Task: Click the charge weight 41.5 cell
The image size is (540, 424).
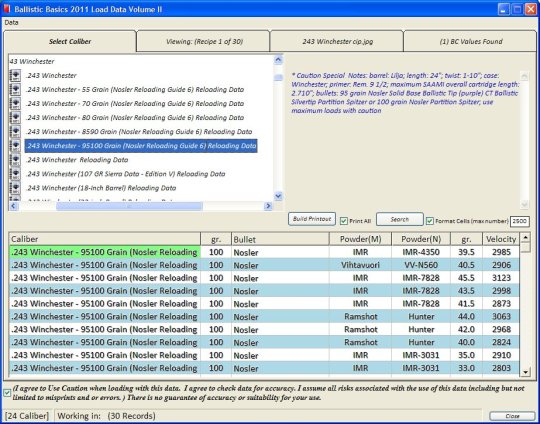Action: (466, 304)
